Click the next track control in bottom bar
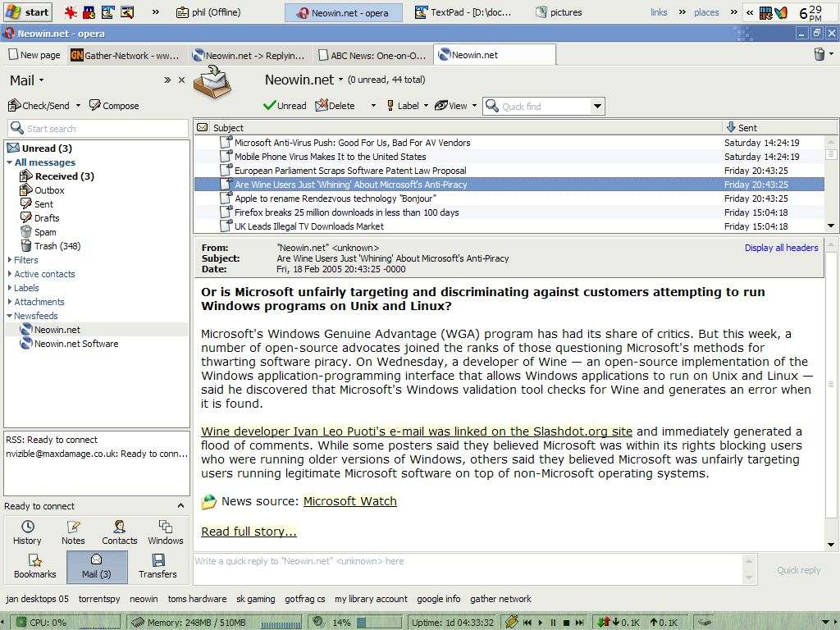 tap(579, 622)
